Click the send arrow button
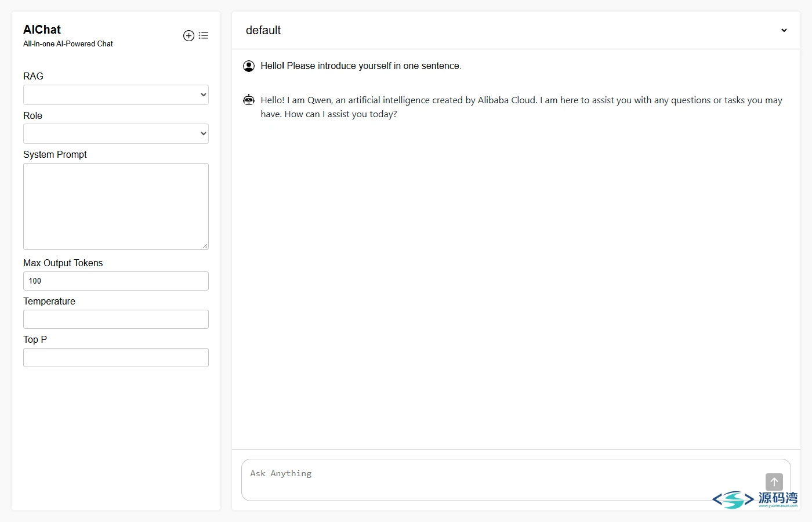812x522 pixels. pos(774,482)
